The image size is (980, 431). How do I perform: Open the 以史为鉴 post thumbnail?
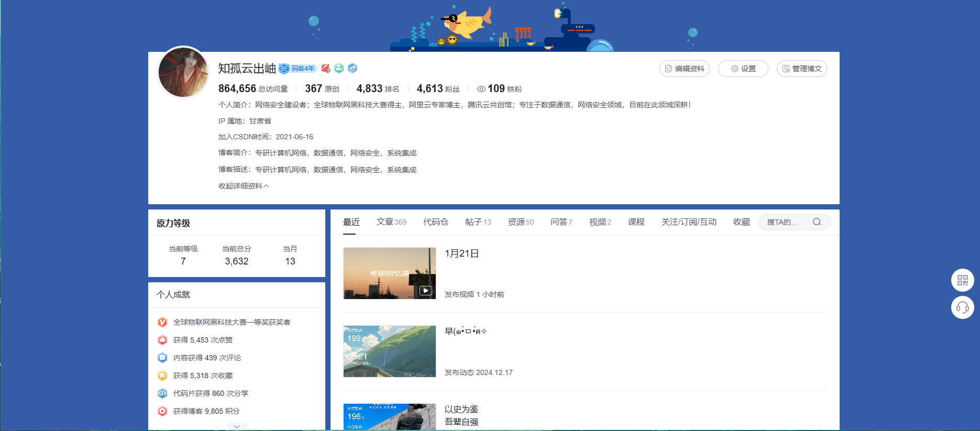[x=390, y=417]
